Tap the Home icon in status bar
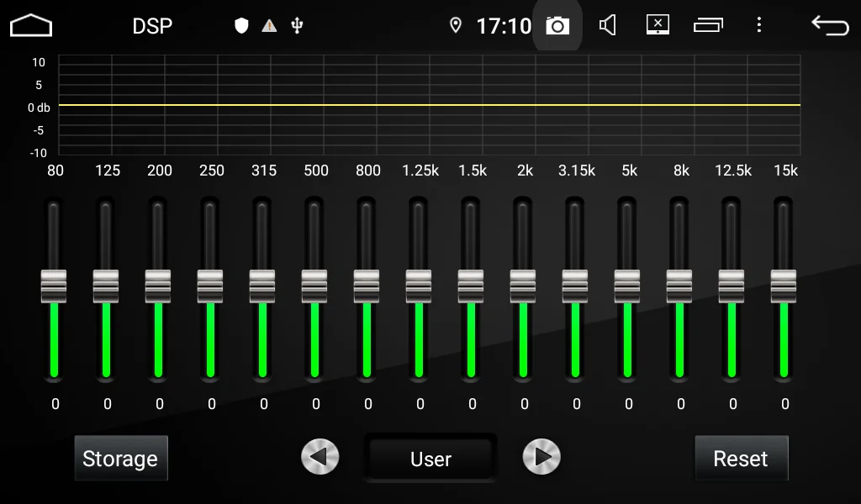The width and height of the screenshot is (861, 504). point(31,26)
